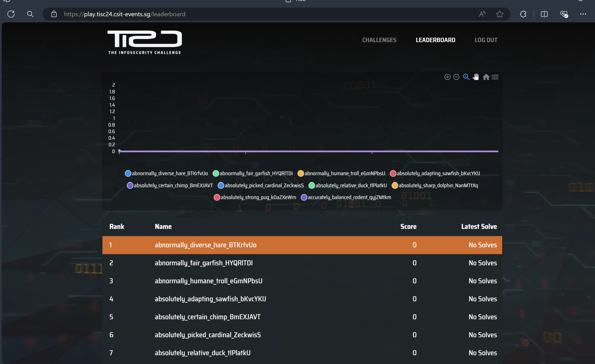Select table name abnormally_fair_garfish_HYQRlTDI in rank 2
This screenshot has height=364, width=595.
coord(204,263)
